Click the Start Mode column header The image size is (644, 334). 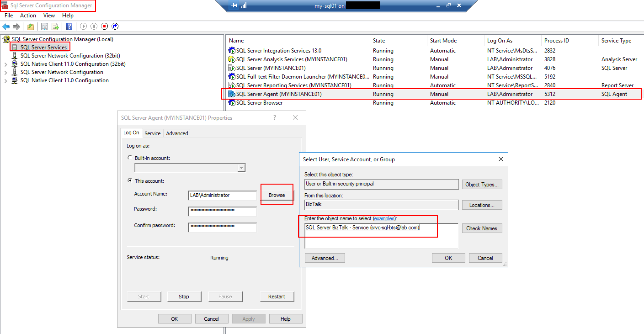pyautogui.click(x=455, y=41)
